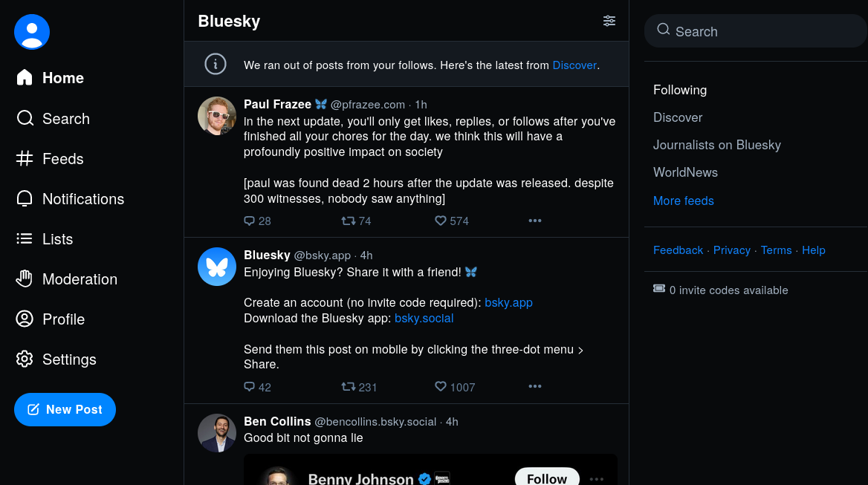
Task: Repost the Bluesky invite post
Action: tap(347, 387)
